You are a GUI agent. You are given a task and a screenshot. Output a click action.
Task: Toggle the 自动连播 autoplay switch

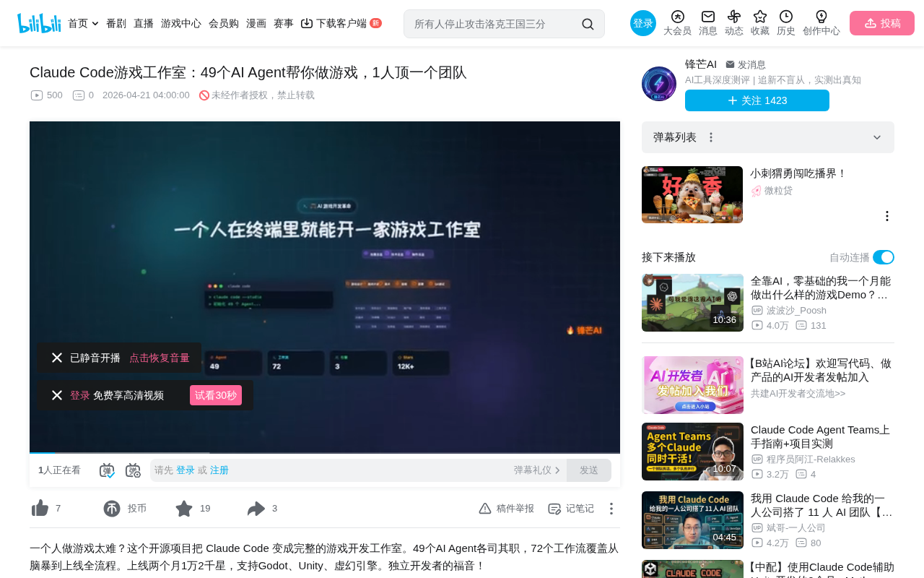point(884,257)
